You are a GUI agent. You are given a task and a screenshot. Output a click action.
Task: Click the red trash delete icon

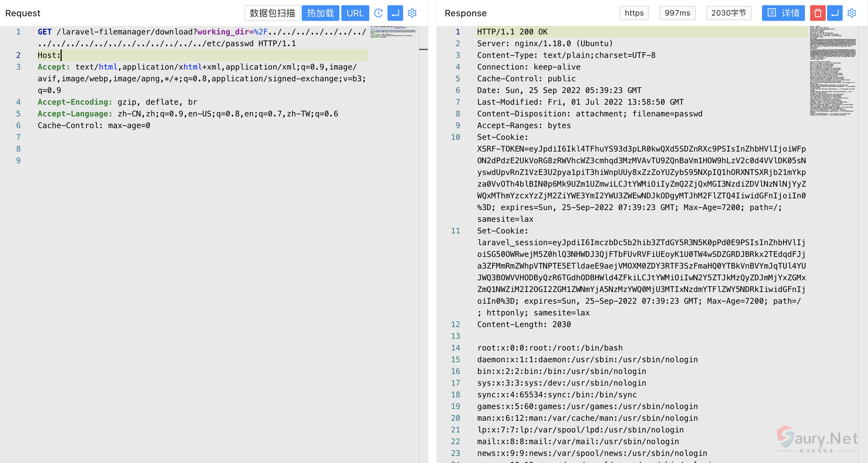pos(818,13)
